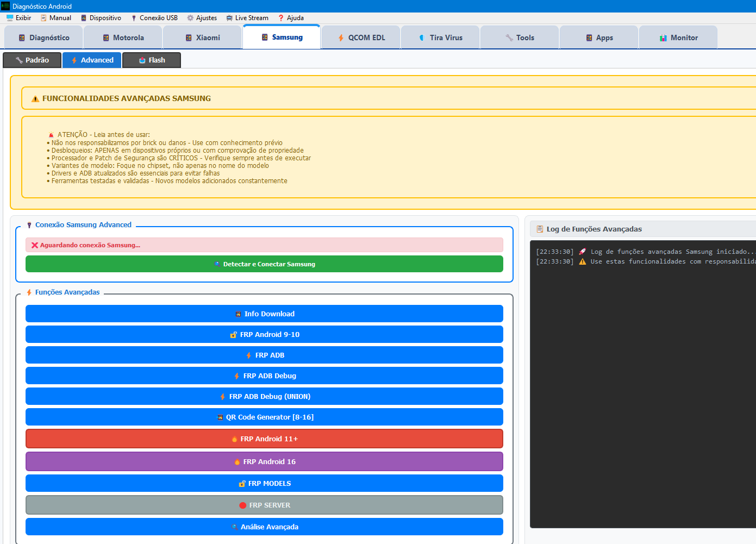
Task: Open the Live Stream menu
Action: pos(247,18)
